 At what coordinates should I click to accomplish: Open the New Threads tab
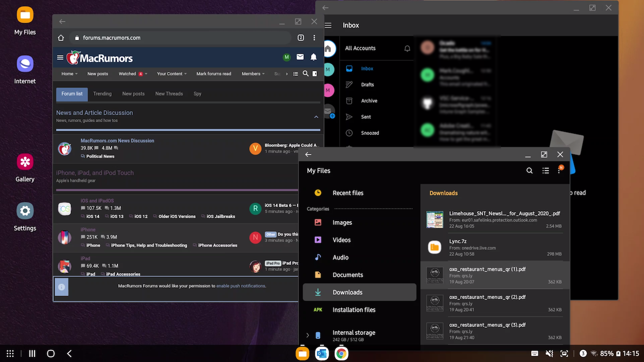[x=169, y=94]
